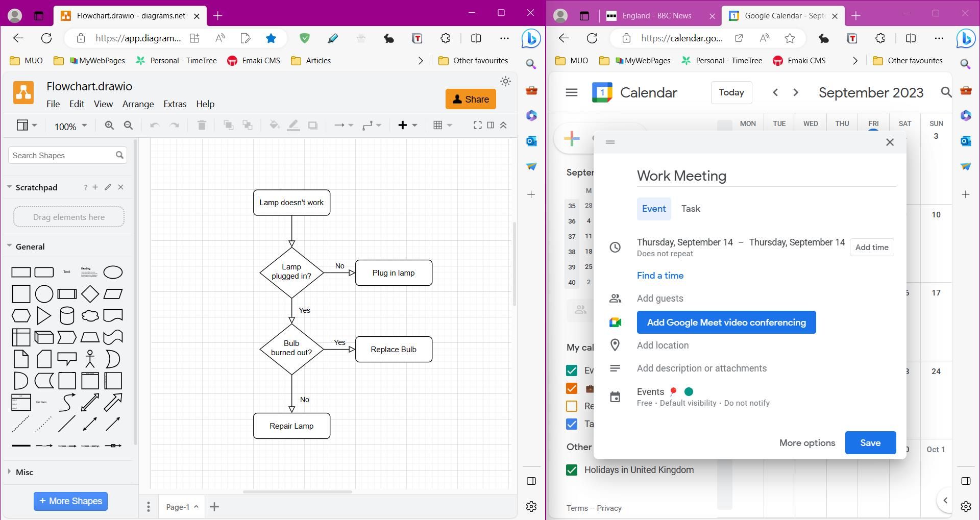
Task: Collapse the General shapes section
Action: coord(10,246)
